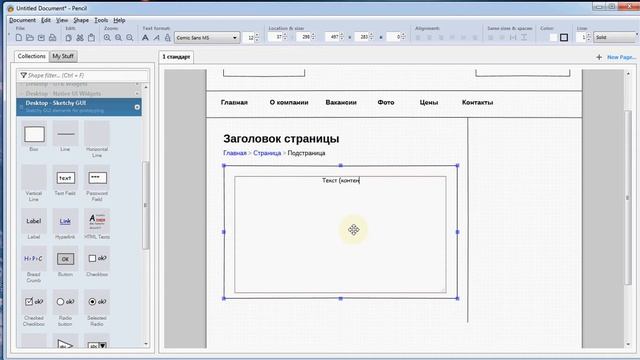Screen dimensions: 640x360
Task: Select the Selected Radio shape
Action: 97,308
